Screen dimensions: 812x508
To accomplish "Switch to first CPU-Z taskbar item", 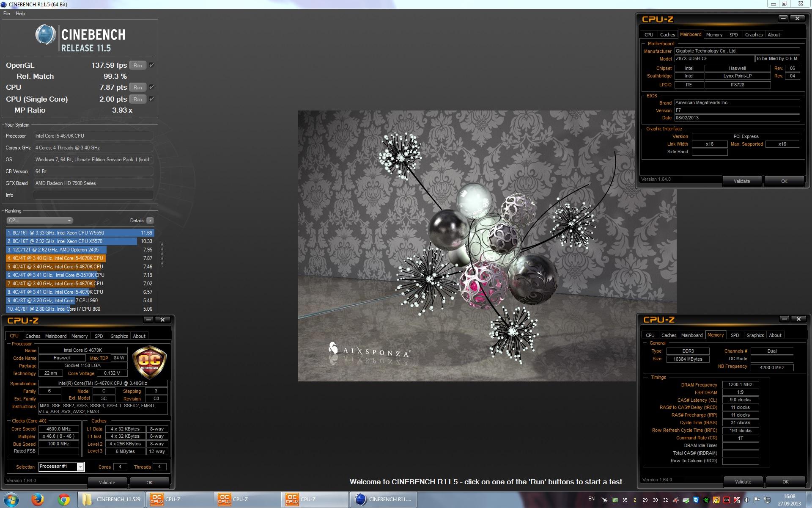I will pyautogui.click(x=179, y=500).
